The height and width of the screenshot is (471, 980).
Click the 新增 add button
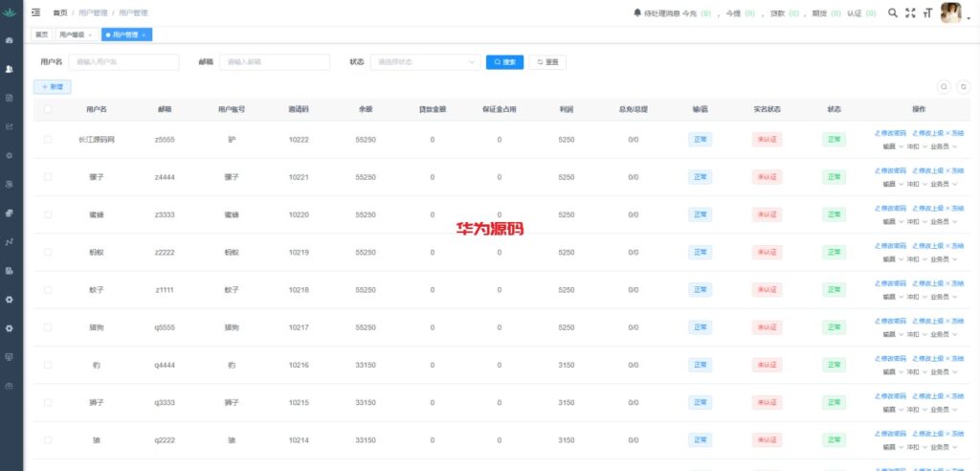point(53,87)
